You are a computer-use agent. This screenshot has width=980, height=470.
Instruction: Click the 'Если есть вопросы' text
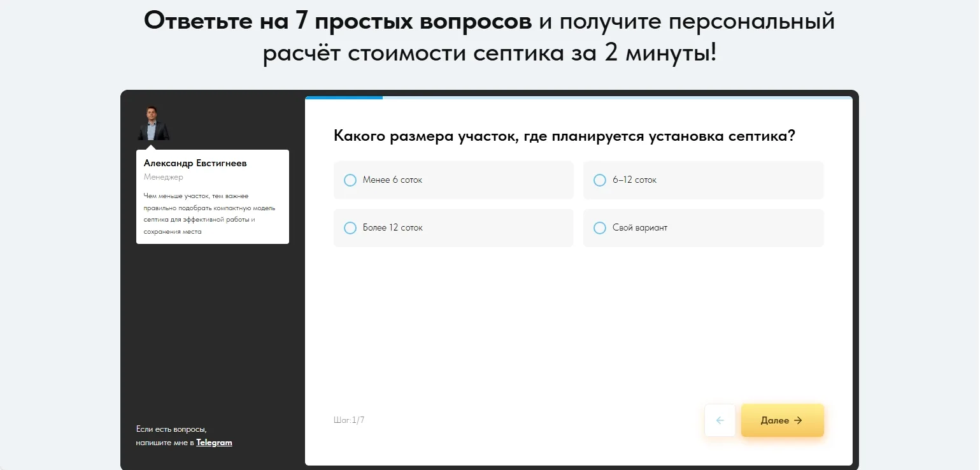(x=171, y=429)
